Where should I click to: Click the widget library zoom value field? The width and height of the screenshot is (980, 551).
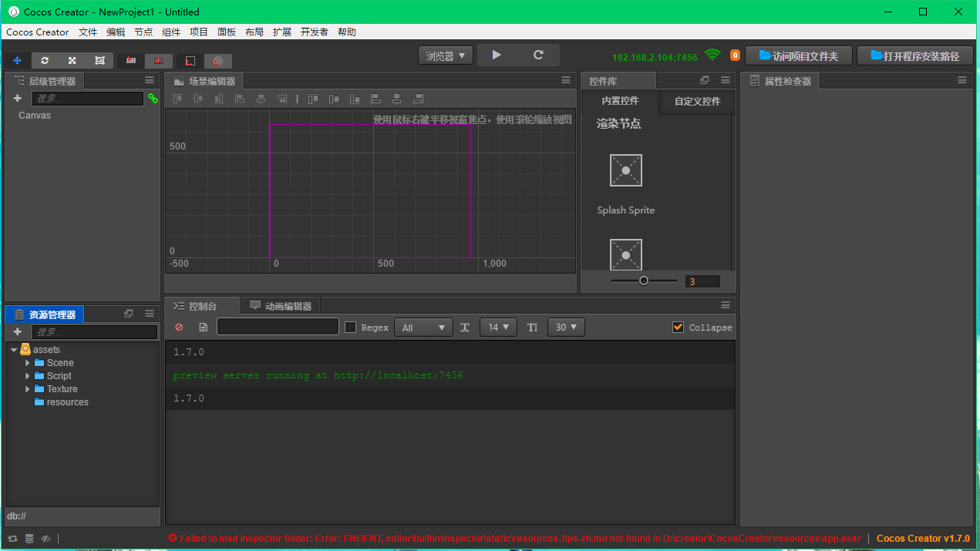[702, 281]
